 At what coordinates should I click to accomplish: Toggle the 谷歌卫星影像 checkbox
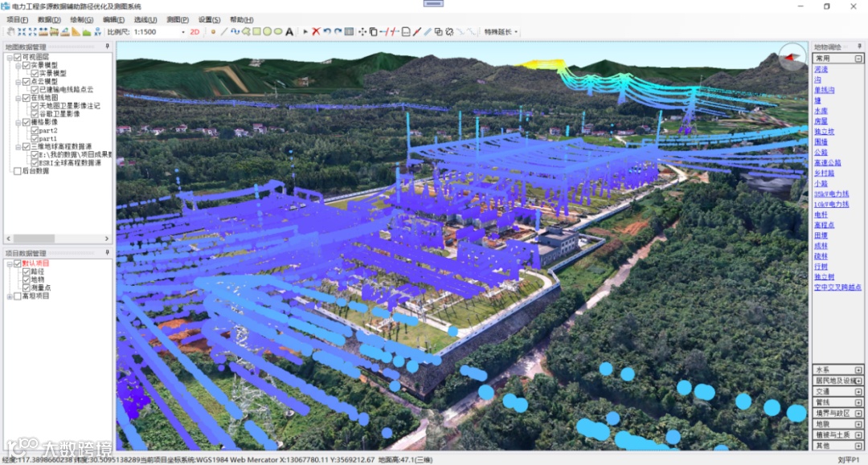click(x=35, y=114)
